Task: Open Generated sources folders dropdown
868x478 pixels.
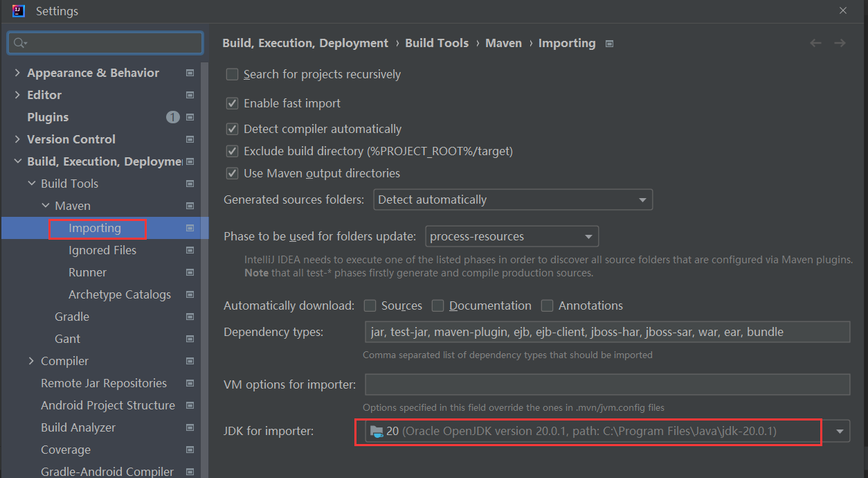Action: [x=513, y=200]
